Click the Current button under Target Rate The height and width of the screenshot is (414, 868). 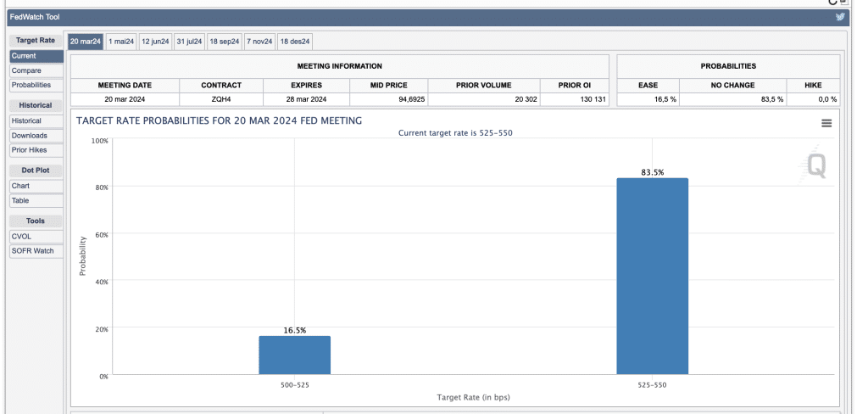coord(36,56)
